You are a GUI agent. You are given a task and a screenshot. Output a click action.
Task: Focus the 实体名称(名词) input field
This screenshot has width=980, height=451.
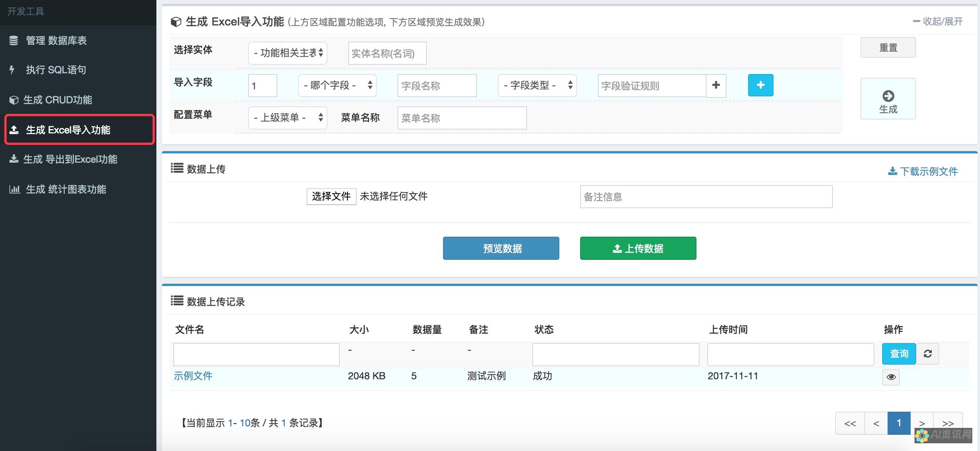[387, 53]
